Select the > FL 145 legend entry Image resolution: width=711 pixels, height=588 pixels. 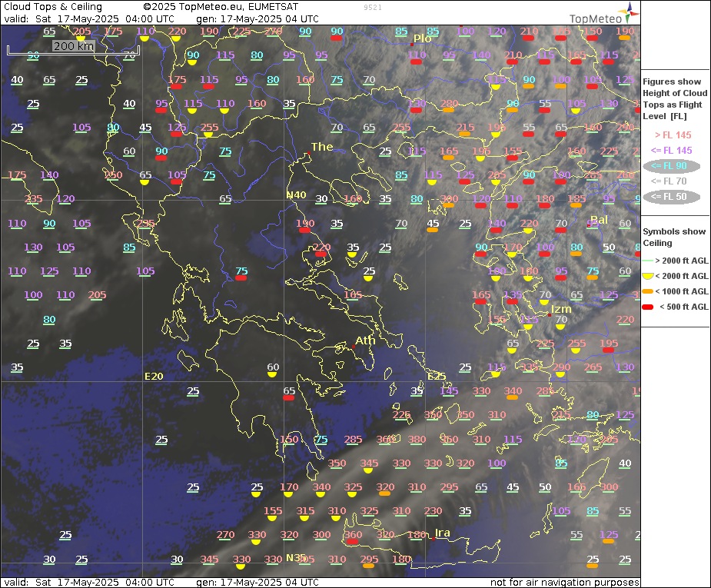(x=673, y=135)
